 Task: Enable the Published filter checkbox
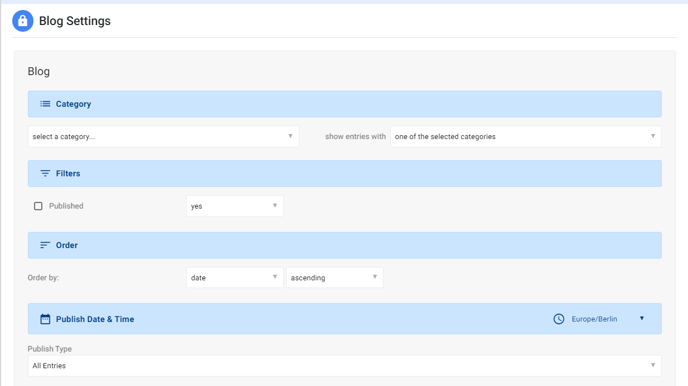(x=38, y=206)
